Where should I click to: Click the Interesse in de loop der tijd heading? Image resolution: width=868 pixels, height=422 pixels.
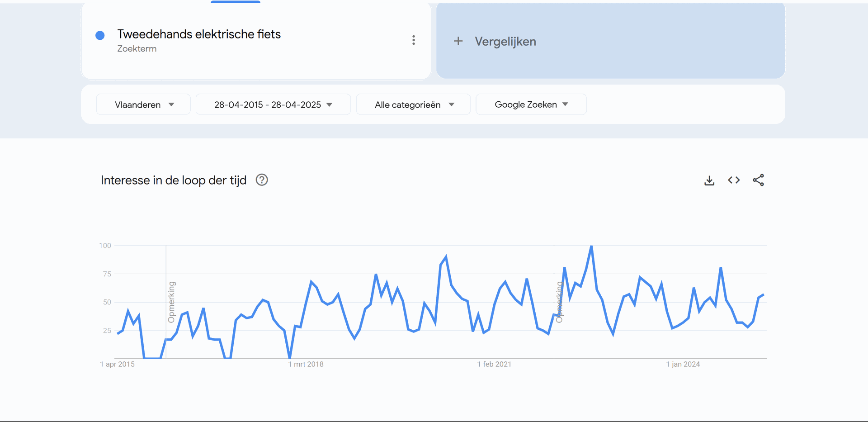[174, 180]
